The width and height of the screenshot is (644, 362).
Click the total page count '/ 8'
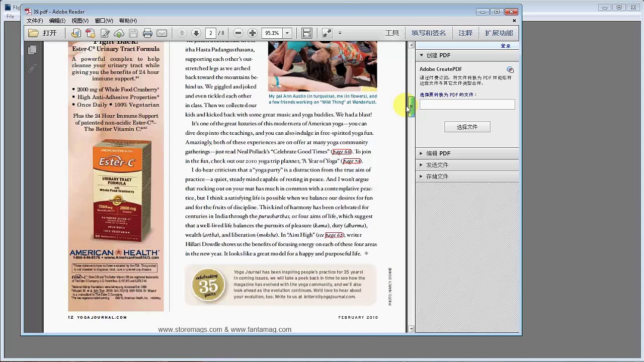click(221, 33)
